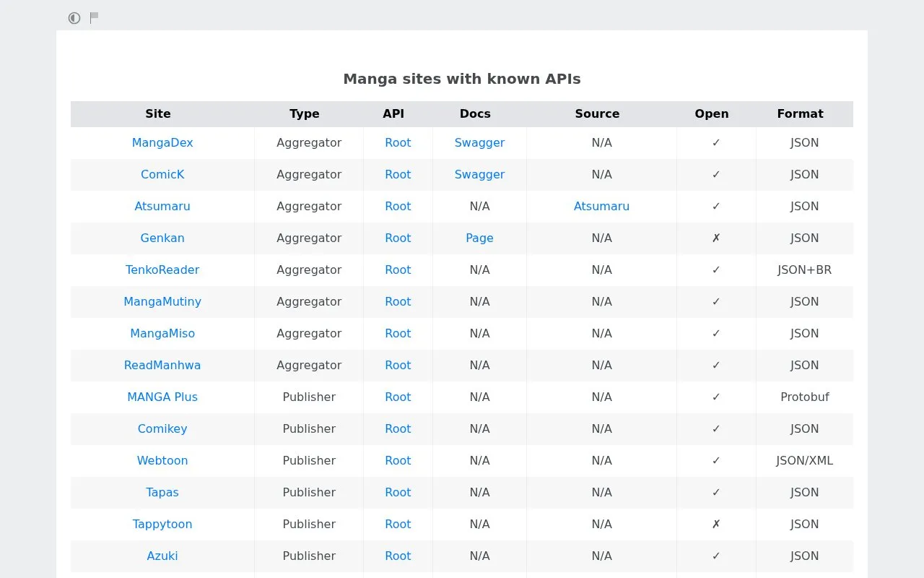Go to the Tapas site link
Viewport: 924px width, 578px height.
[x=162, y=493]
